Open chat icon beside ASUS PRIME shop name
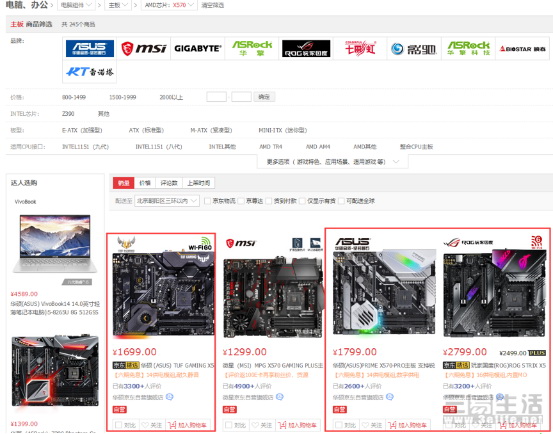Image resolution: width=553 pixels, height=434 pixels. [390, 397]
